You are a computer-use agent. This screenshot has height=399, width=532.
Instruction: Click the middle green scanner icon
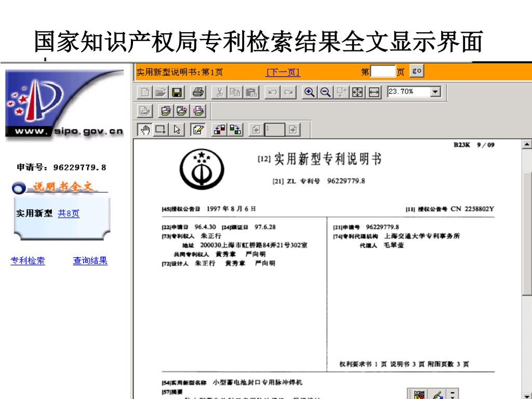pos(182,111)
